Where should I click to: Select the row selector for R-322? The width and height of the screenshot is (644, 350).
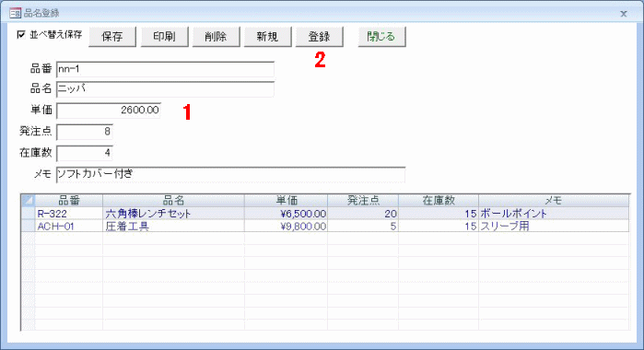tap(28, 213)
